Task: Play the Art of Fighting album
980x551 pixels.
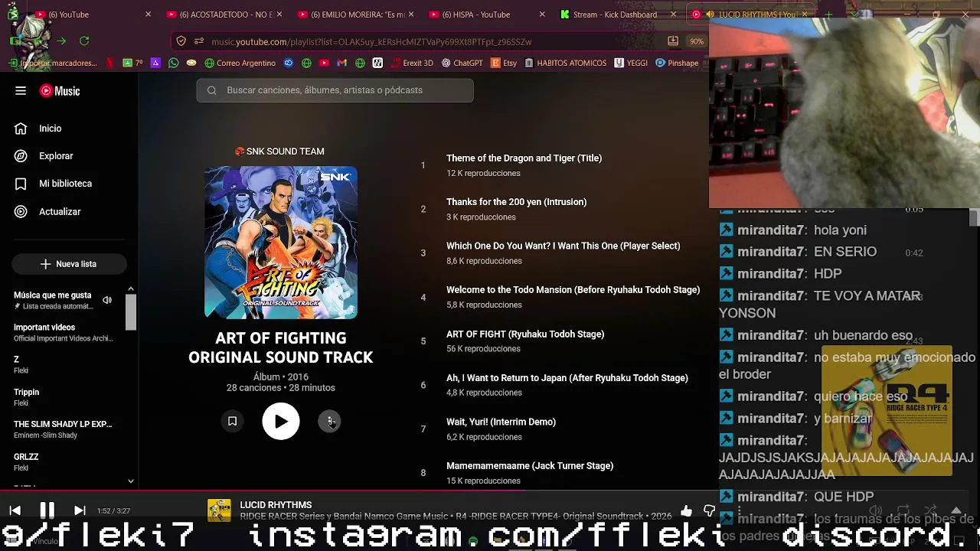Action: coord(281,421)
